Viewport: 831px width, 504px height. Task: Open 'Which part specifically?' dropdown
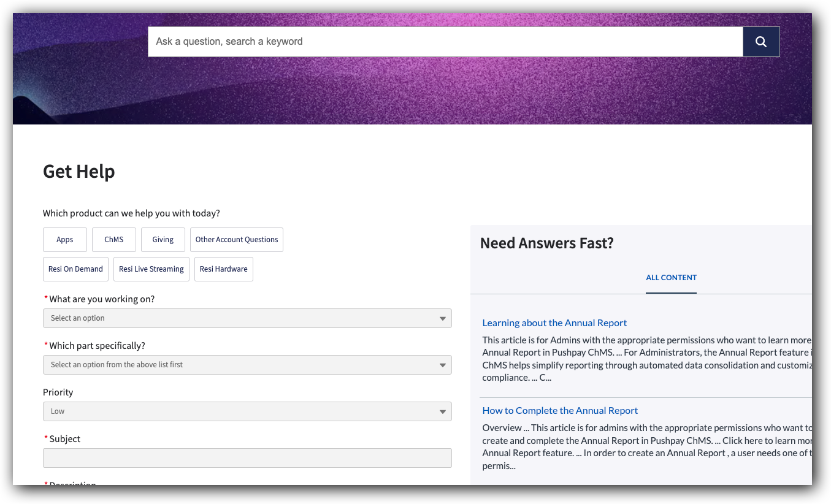247,365
